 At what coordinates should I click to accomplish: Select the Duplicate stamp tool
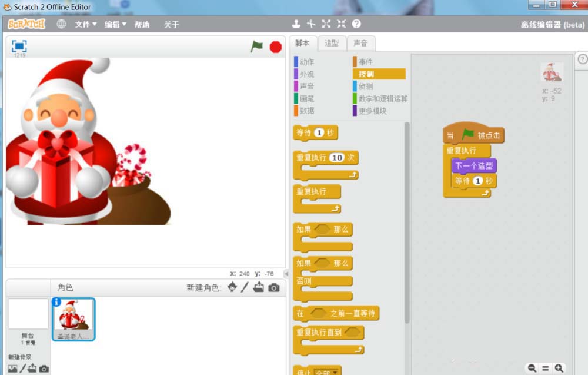pos(296,24)
